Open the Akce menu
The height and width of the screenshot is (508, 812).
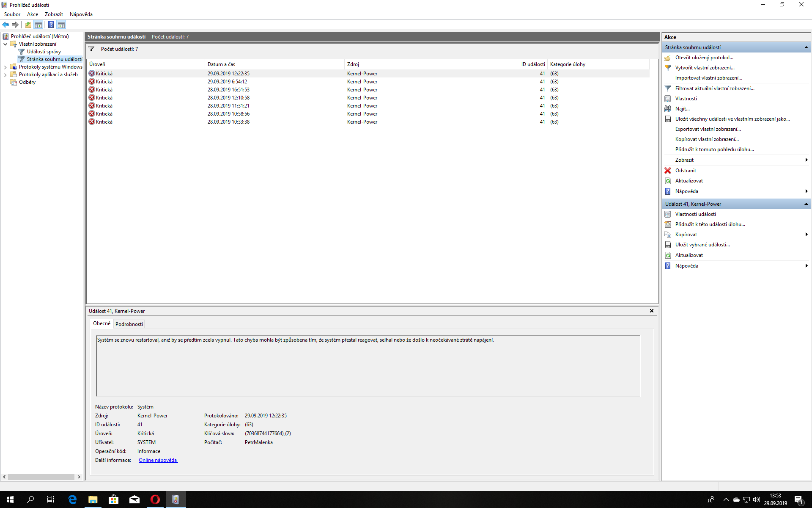pyautogui.click(x=33, y=14)
